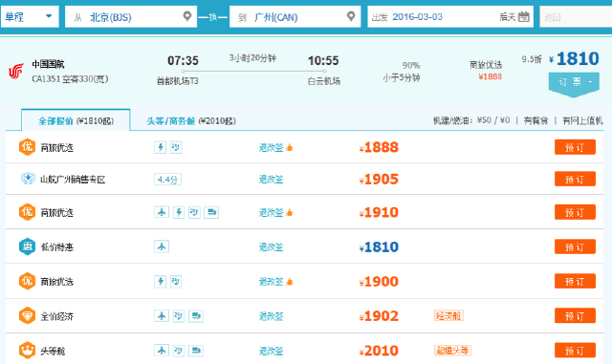The height and width of the screenshot is (364, 612).
Task: Click the 优 hexagon icon in the ¥1888 row
Action: [28, 147]
